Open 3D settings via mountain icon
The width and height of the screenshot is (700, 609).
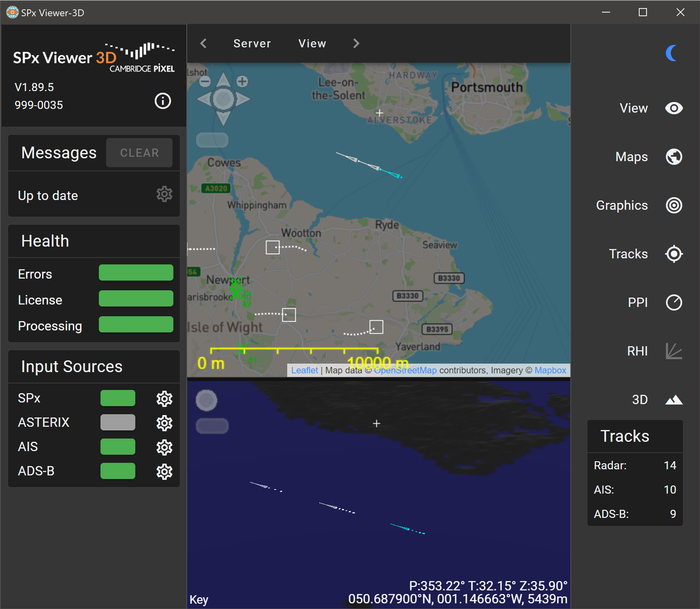pyautogui.click(x=674, y=400)
